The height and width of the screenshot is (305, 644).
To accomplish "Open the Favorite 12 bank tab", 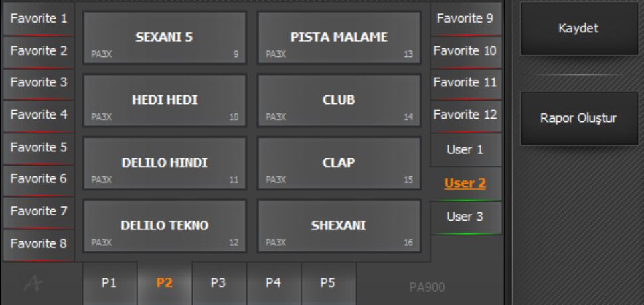I will [x=465, y=115].
